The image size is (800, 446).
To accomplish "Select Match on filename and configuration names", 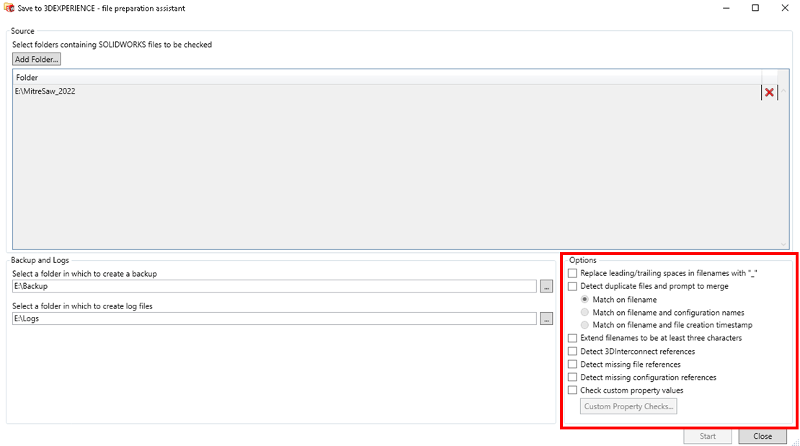I will 585,312.
